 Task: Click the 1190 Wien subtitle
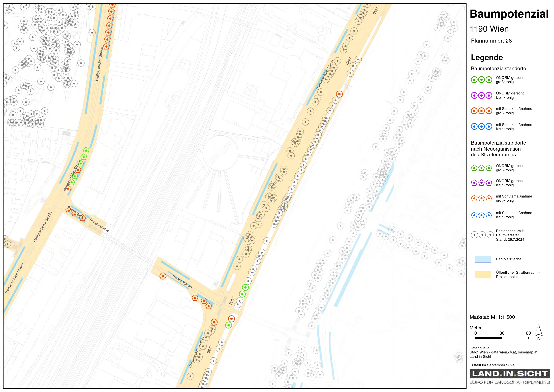point(489,29)
